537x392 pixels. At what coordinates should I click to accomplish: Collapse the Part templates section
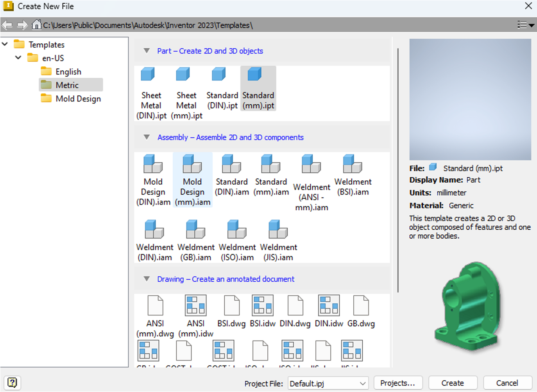[x=147, y=51]
